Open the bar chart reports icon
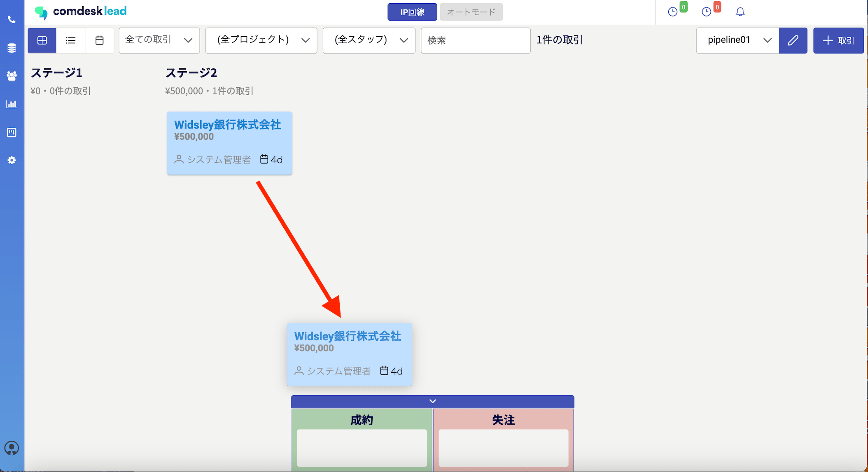The height and width of the screenshot is (472, 868). click(x=12, y=104)
